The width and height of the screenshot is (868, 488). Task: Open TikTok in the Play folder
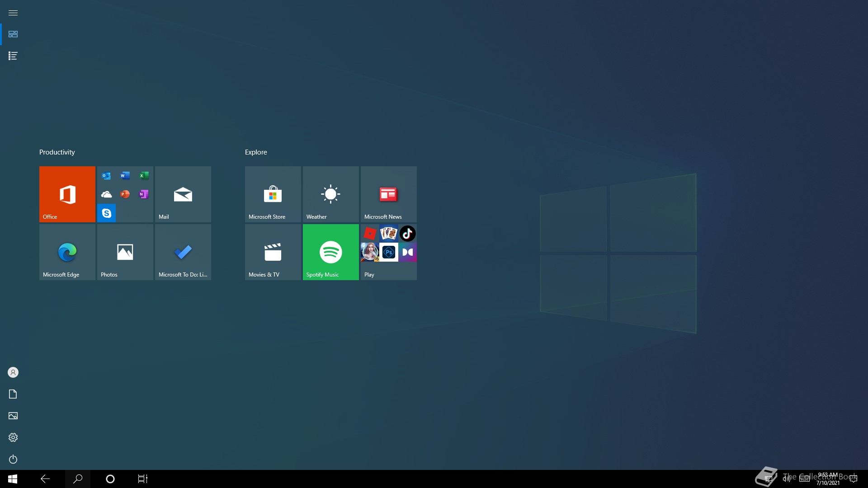tap(407, 234)
